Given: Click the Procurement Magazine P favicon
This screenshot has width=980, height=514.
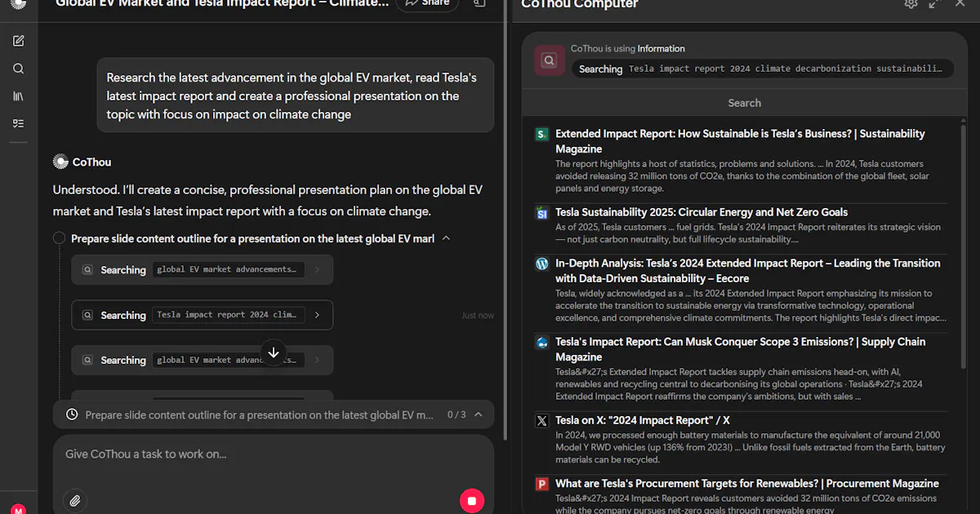Looking at the screenshot, I should pos(542,484).
